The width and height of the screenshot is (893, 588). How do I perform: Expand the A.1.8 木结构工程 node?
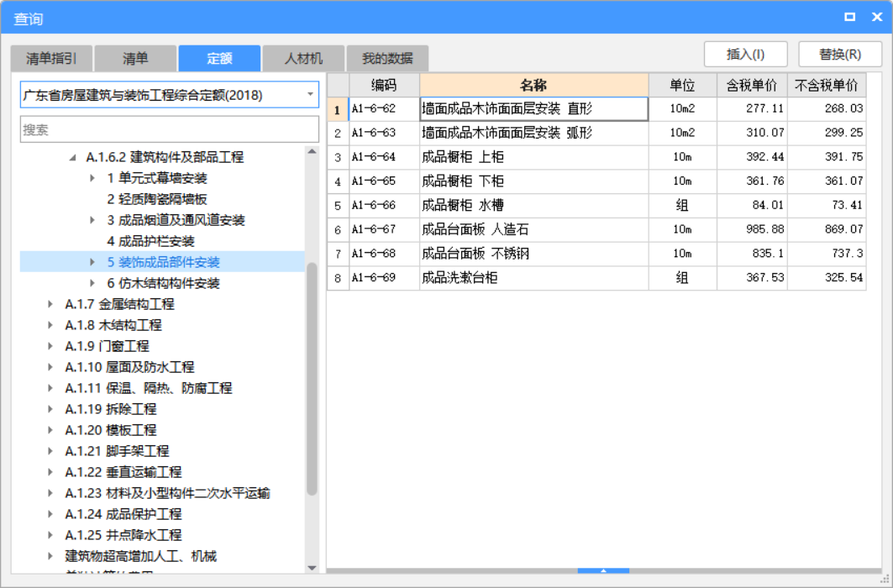point(50,325)
